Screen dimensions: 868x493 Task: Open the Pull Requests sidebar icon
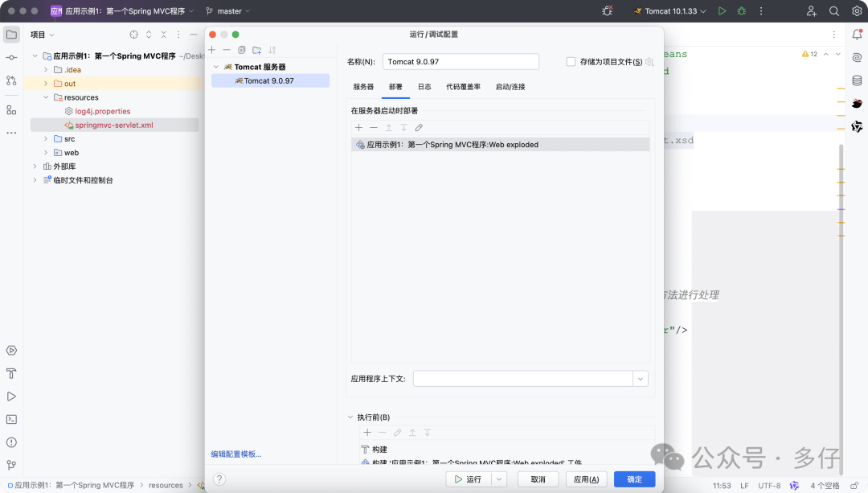[x=11, y=80]
